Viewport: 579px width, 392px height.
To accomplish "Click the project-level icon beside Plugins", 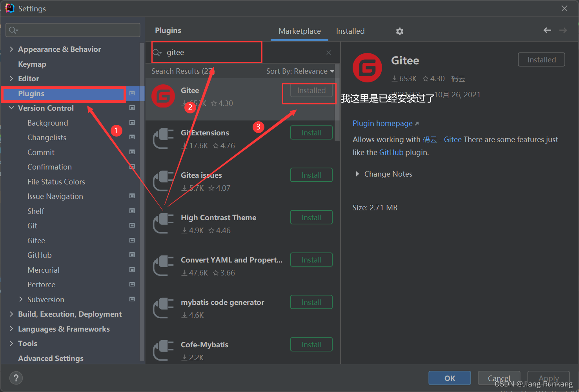I will point(132,93).
